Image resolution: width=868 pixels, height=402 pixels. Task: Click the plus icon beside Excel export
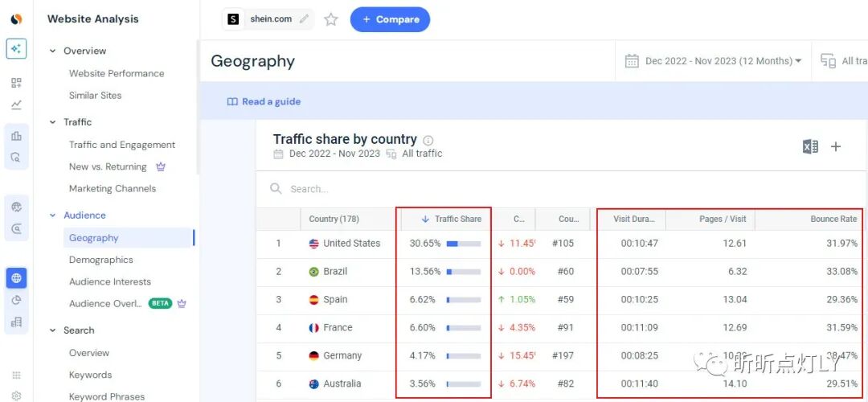[x=836, y=147]
